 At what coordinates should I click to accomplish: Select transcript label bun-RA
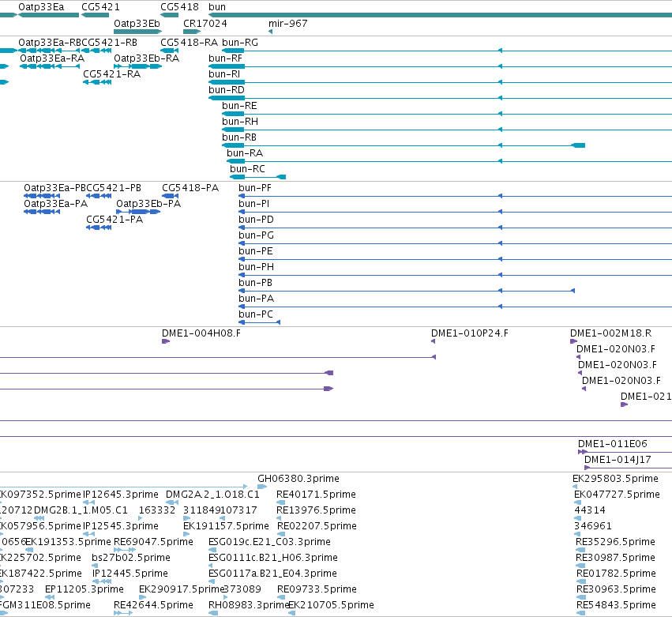pyautogui.click(x=245, y=153)
